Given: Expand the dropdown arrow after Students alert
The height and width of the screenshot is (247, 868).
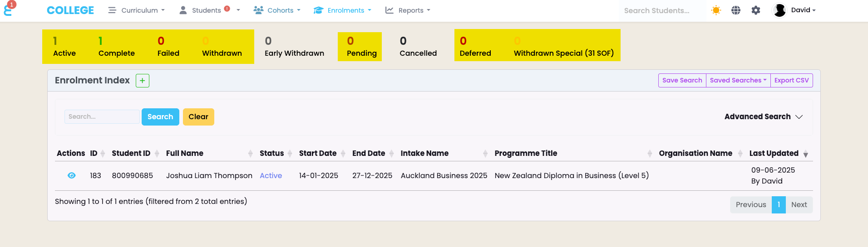Looking at the screenshot, I should coord(238,10).
